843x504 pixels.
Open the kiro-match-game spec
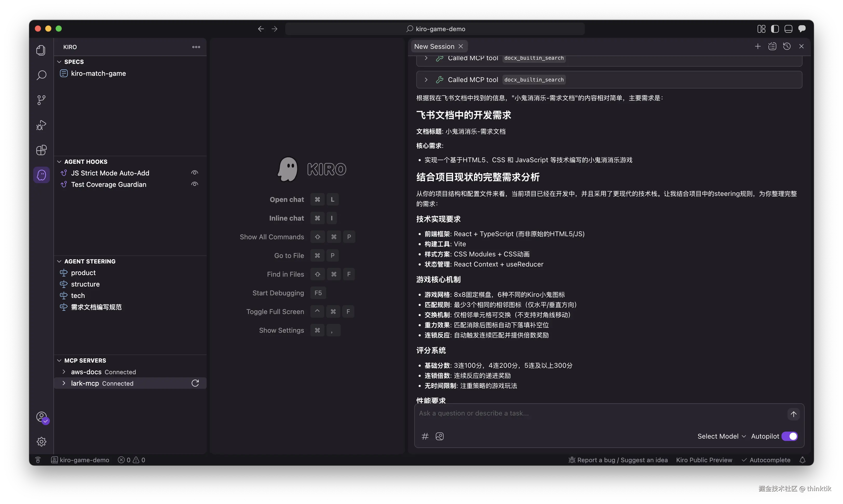point(98,73)
